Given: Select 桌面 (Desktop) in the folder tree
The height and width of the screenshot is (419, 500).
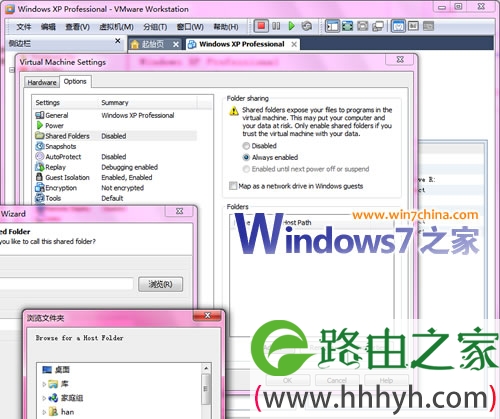Looking at the screenshot, I should (56, 370).
